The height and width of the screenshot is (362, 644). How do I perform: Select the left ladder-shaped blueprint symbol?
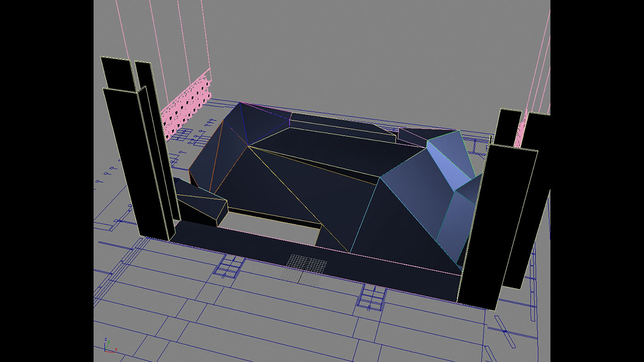pyautogui.click(x=229, y=266)
